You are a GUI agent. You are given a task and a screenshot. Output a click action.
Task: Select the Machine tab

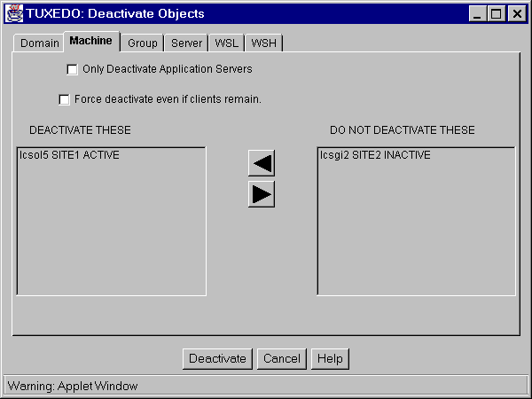91,41
